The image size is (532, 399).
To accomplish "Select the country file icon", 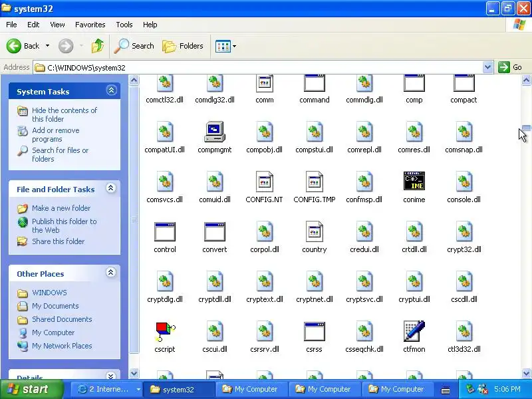I will pyautogui.click(x=314, y=231).
